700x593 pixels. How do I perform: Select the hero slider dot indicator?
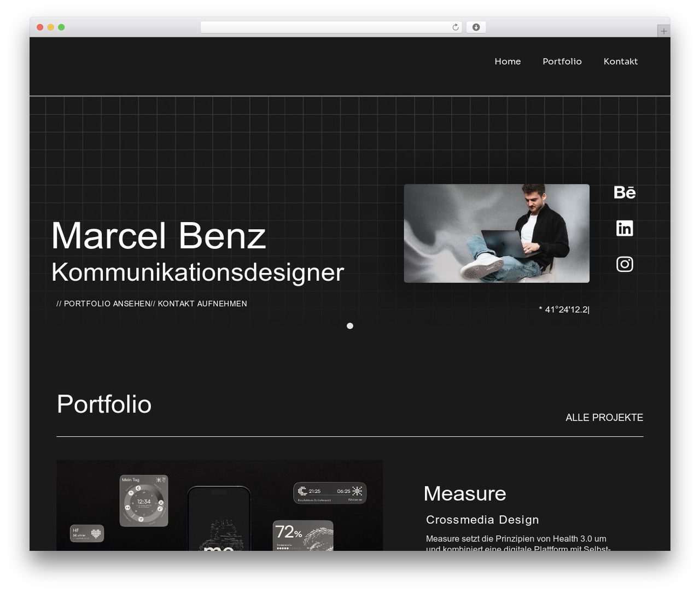[350, 326]
